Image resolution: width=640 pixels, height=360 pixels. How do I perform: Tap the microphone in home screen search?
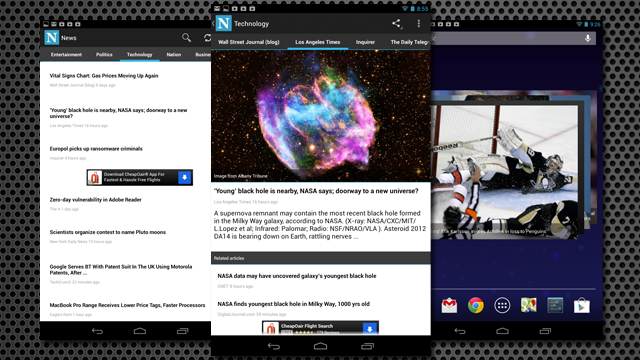coord(587,38)
